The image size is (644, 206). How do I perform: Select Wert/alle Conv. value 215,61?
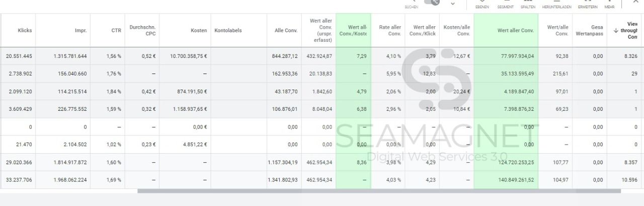561,74
